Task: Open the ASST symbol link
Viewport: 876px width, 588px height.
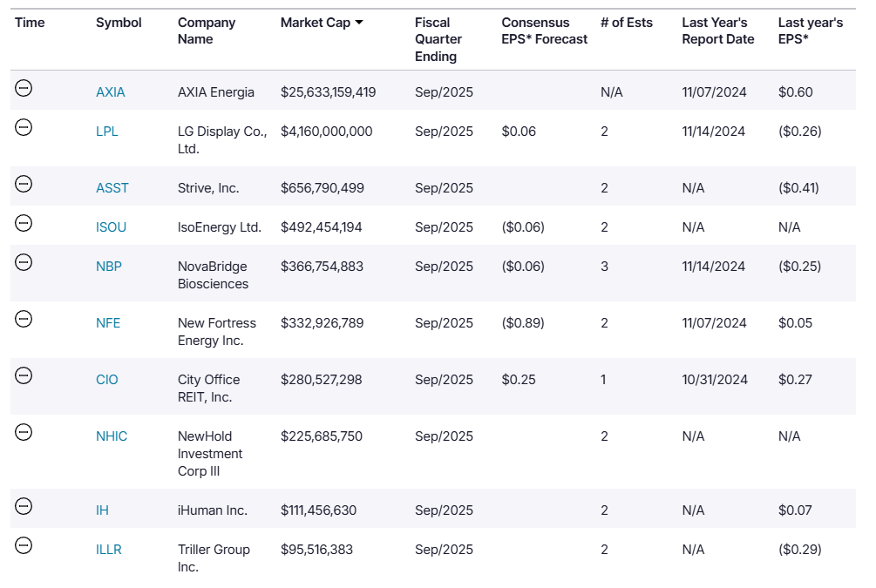Action: 112,188
